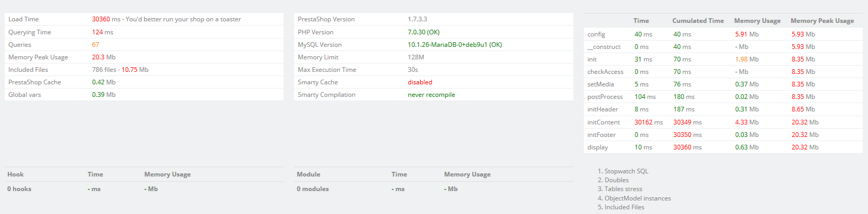The height and width of the screenshot is (214, 868).
Task: Go to ObjectModel instances section
Action: pyautogui.click(x=637, y=198)
